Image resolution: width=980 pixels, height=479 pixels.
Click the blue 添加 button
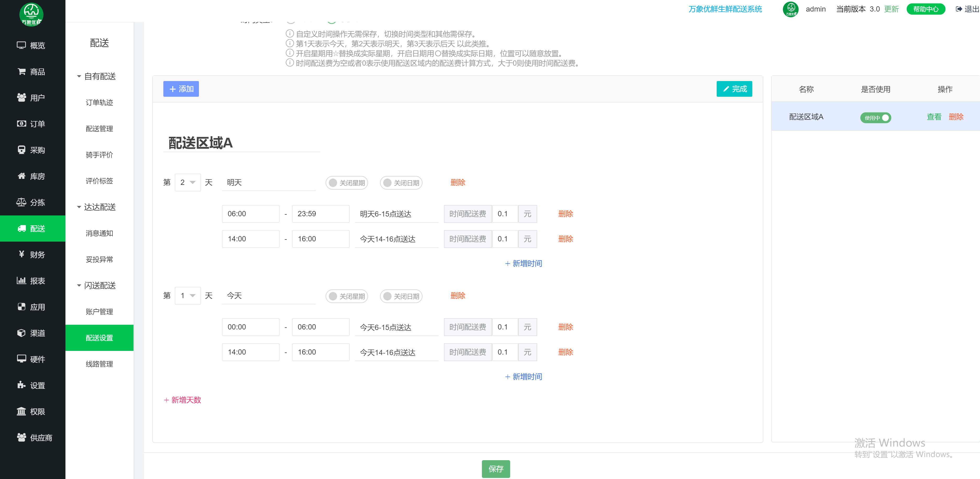[x=181, y=89]
